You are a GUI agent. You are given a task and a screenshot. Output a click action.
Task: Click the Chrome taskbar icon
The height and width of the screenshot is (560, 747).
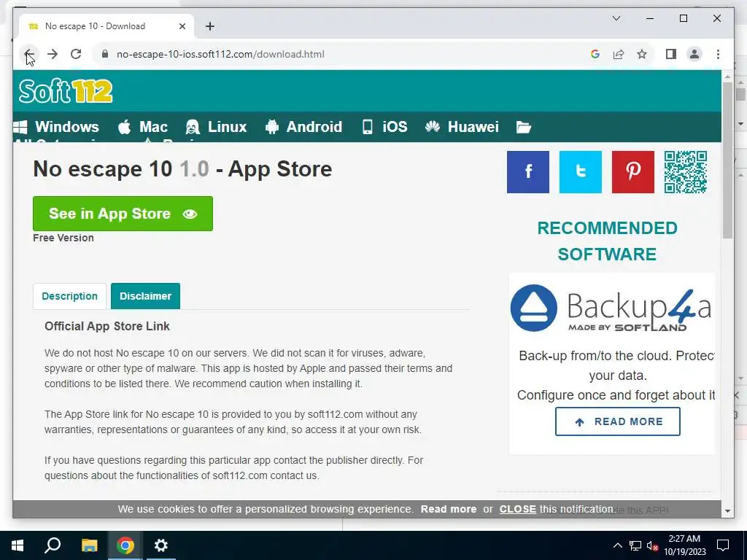125,545
